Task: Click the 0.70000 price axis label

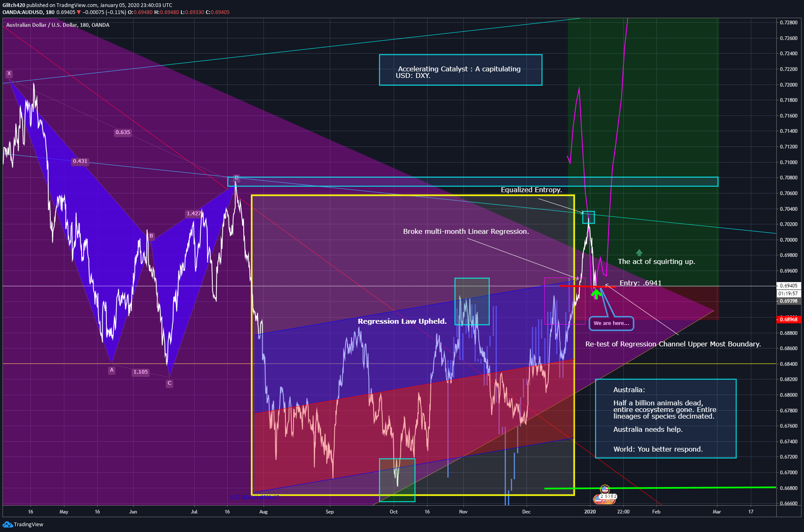Action: 788,240
